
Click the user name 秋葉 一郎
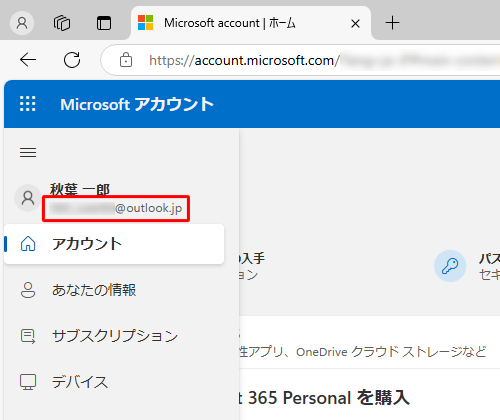(80, 189)
